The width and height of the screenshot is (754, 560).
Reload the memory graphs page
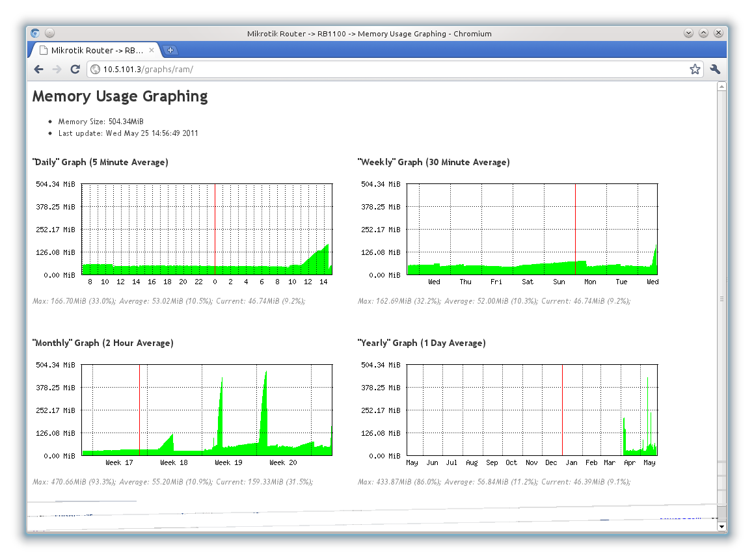(x=75, y=70)
